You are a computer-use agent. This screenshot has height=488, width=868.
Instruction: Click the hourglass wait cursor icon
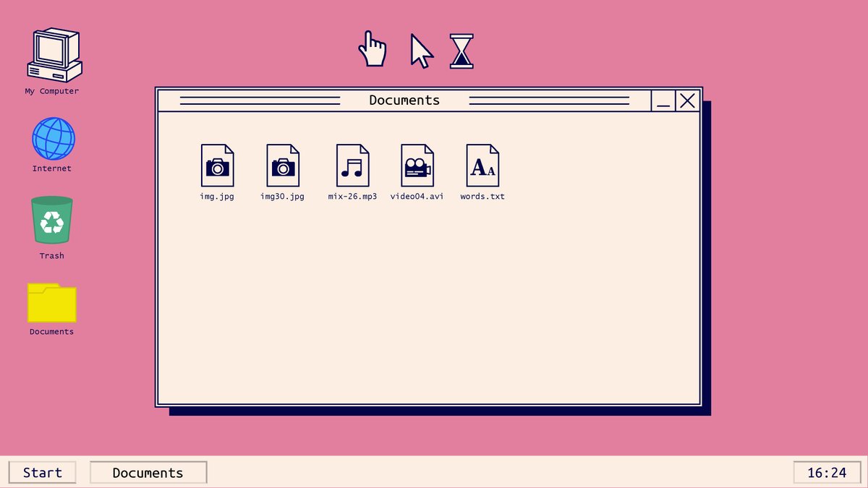click(x=461, y=51)
